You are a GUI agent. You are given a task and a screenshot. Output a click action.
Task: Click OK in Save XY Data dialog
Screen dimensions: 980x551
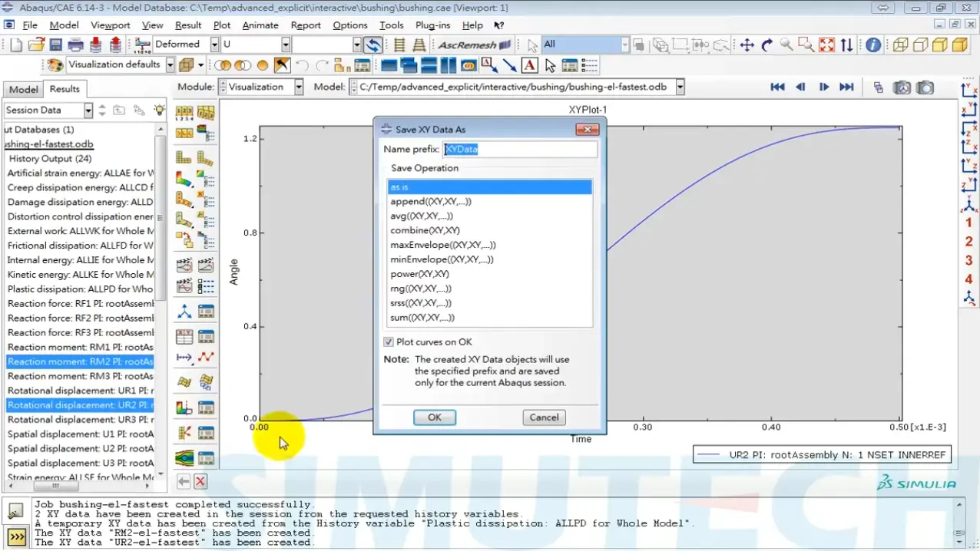point(435,417)
